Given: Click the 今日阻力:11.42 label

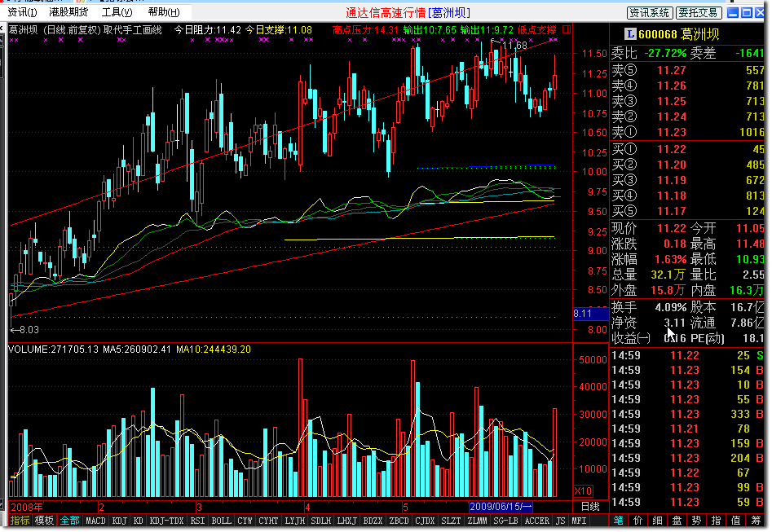Looking at the screenshot, I should point(208,30).
